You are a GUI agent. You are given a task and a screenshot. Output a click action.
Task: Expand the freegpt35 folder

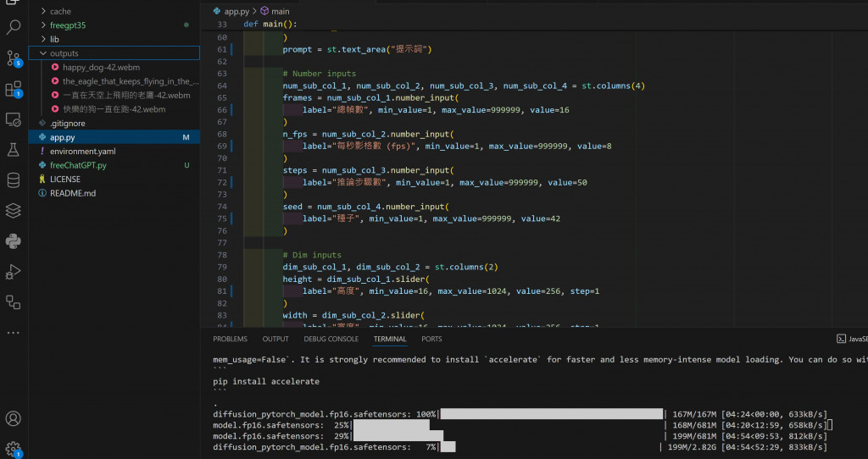pyautogui.click(x=114, y=25)
